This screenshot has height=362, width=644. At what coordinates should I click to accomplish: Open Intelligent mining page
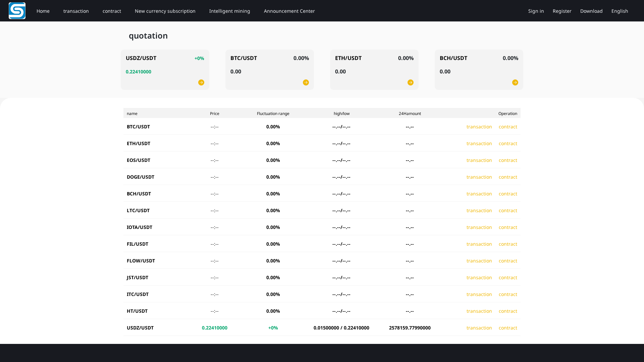(229, 11)
